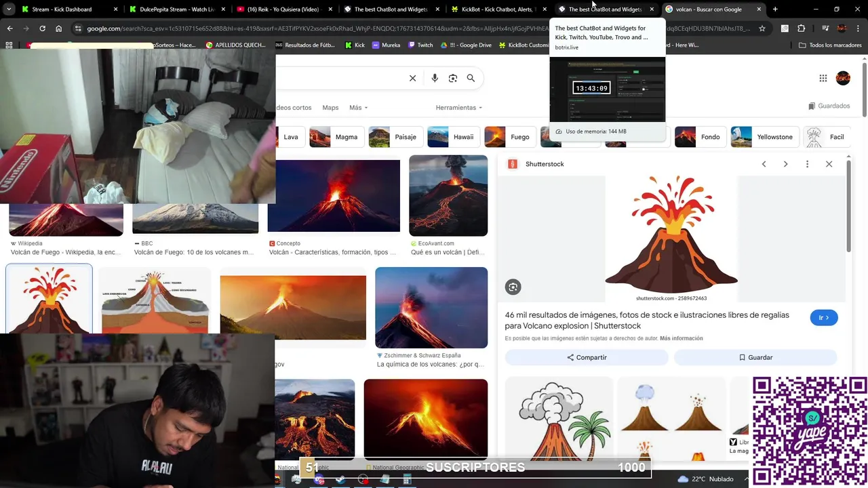Open the Concepto volcano eruption thumbnail
This screenshot has width=868, height=488.
click(334, 196)
